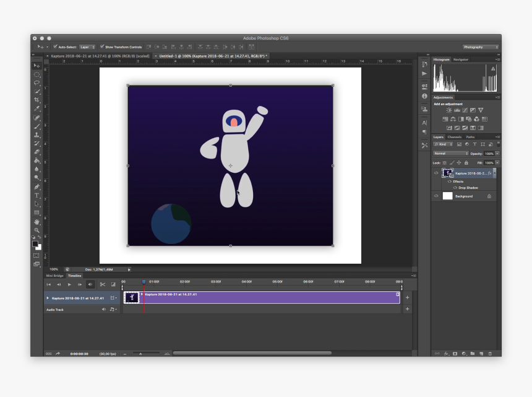Click the render video arrow icon

click(58, 354)
